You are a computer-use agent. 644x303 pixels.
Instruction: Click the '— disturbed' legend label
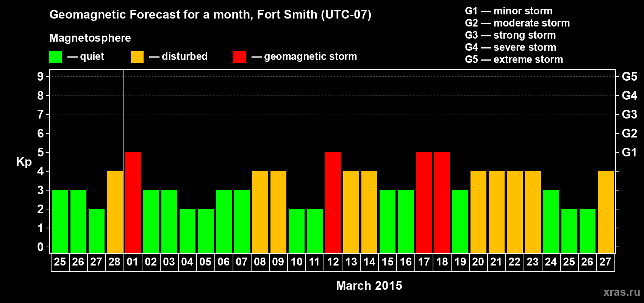[178, 57]
